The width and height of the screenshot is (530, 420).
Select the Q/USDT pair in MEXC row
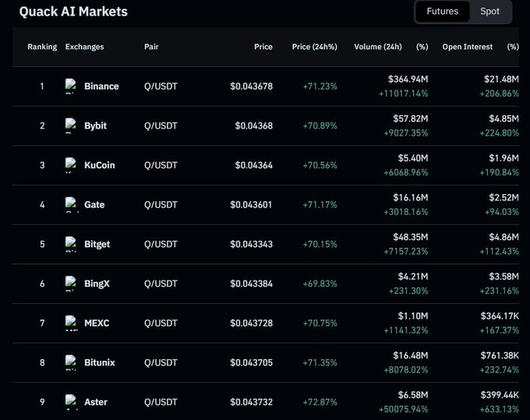[161, 323]
